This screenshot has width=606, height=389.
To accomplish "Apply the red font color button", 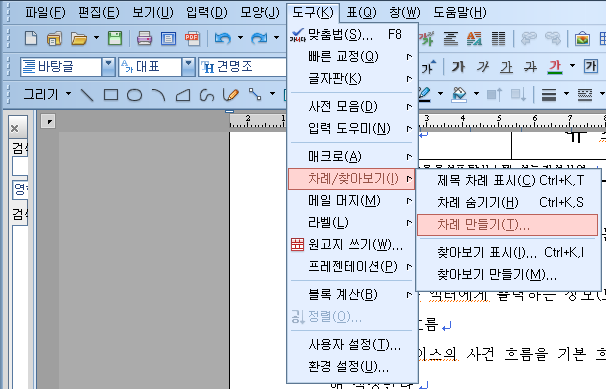I will point(555,67).
